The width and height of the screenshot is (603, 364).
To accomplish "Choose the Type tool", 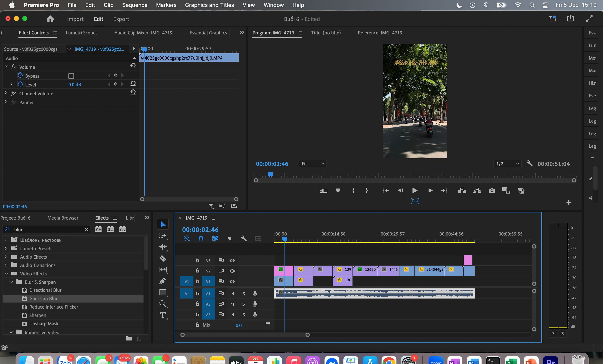I will tap(163, 315).
